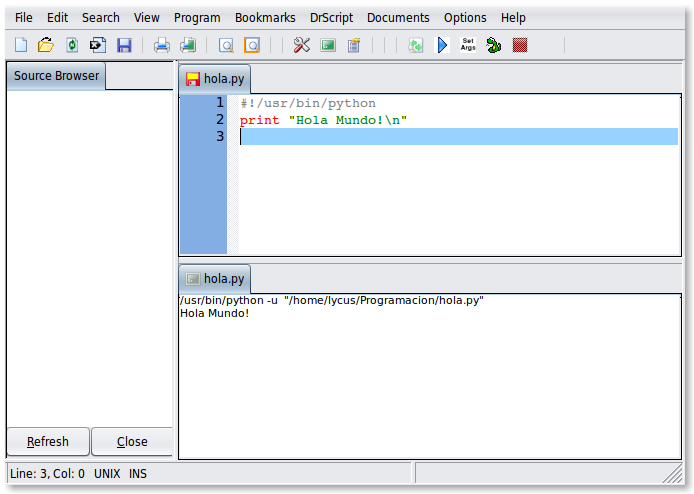This screenshot has height=494, width=694.
Task: Click the New file icon
Action: 21,45
